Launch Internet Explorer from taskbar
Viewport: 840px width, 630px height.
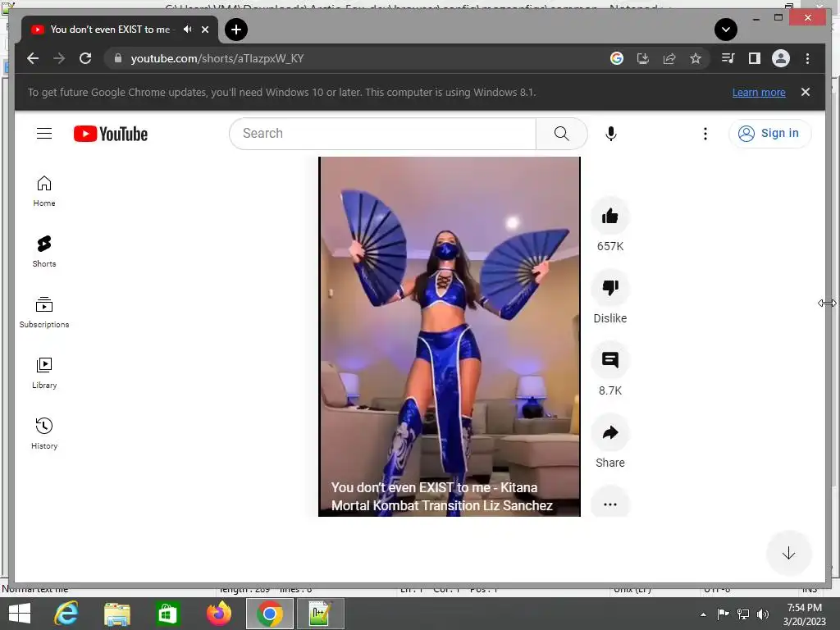66,614
